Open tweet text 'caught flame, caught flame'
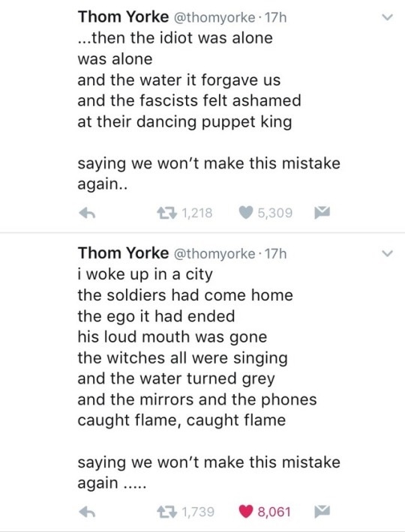405x532 pixels. pyautogui.click(x=181, y=420)
